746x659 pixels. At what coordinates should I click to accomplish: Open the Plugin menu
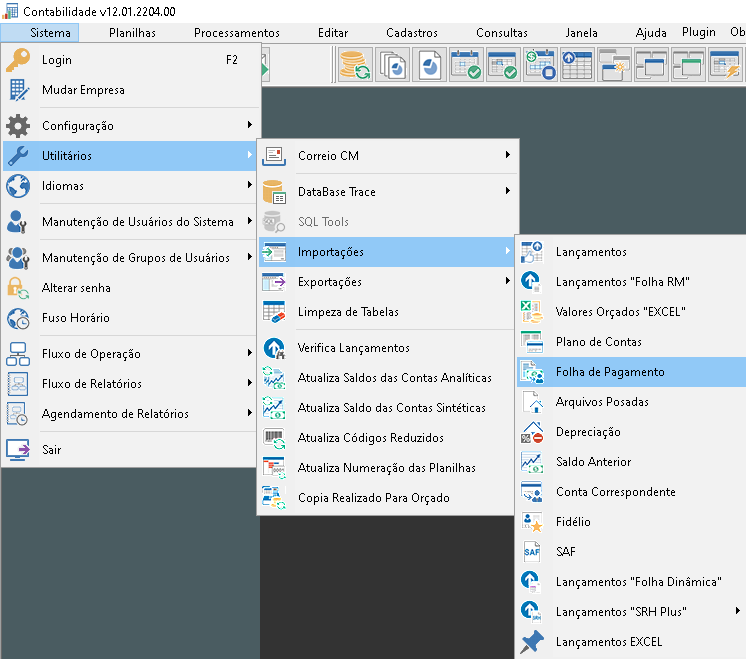coord(698,32)
